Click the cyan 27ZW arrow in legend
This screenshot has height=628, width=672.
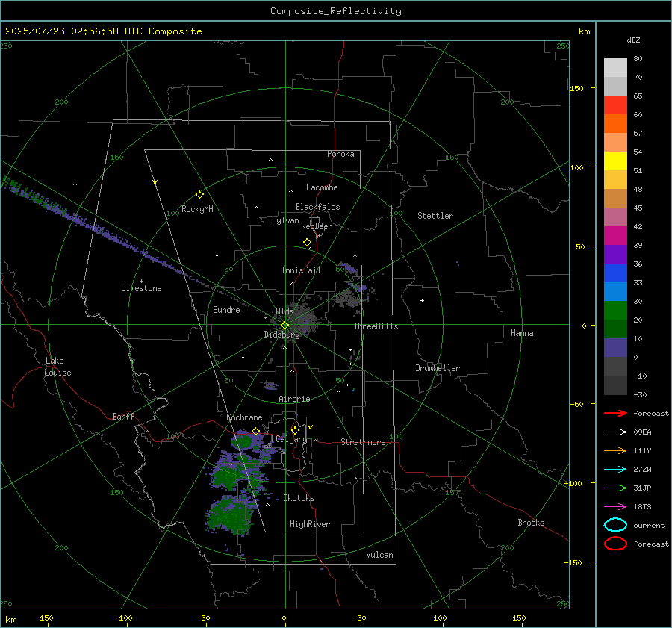click(x=615, y=470)
